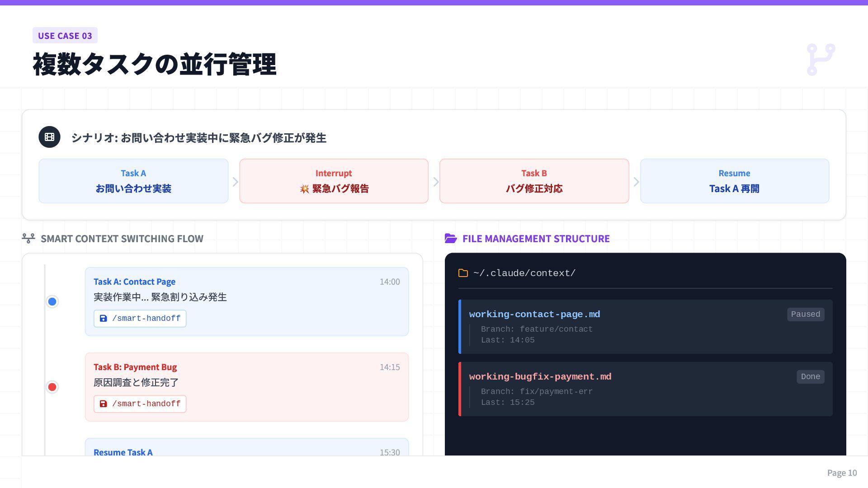The height and width of the screenshot is (488, 868).
Task: Click the red timeline dot for Task B
Action: 52,387
